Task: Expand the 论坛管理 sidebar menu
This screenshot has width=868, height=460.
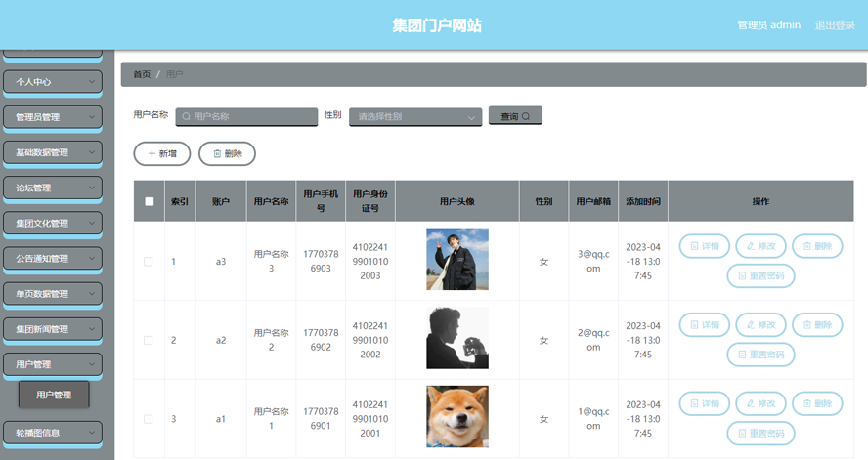Action: [53, 188]
